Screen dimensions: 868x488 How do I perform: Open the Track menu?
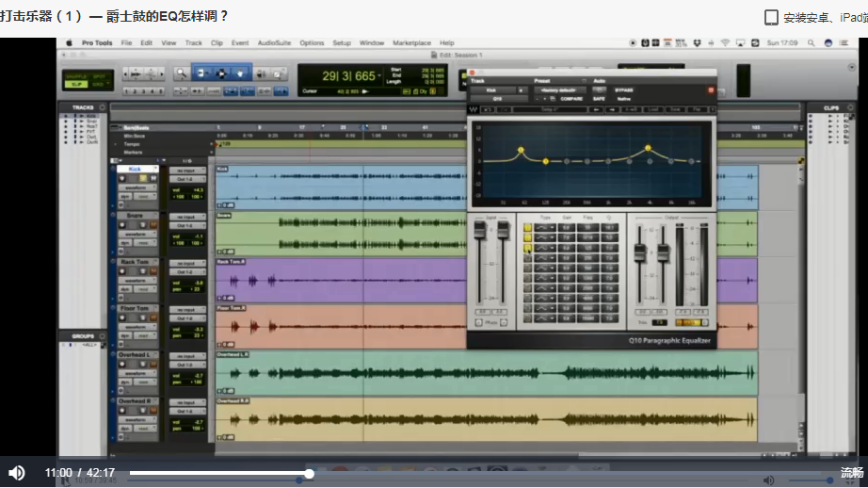tap(193, 42)
